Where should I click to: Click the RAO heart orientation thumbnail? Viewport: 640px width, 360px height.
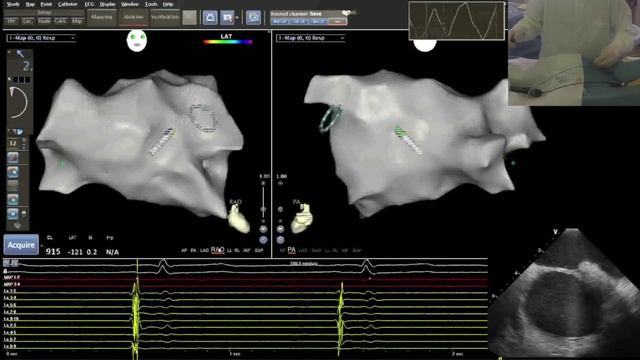click(239, 218)
